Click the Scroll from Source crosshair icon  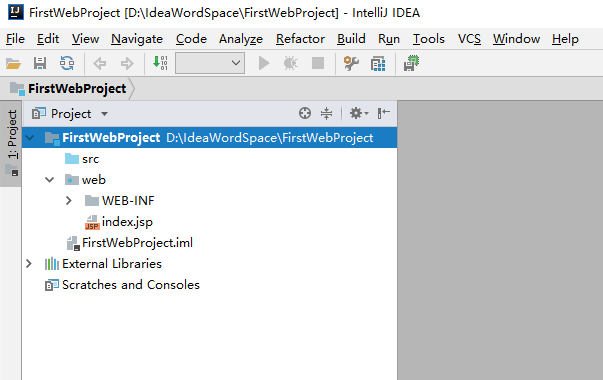305,113
